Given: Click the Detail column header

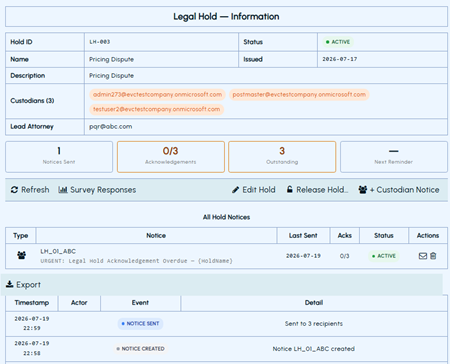Looking at the screenshot, I should (x=314, y=303).
